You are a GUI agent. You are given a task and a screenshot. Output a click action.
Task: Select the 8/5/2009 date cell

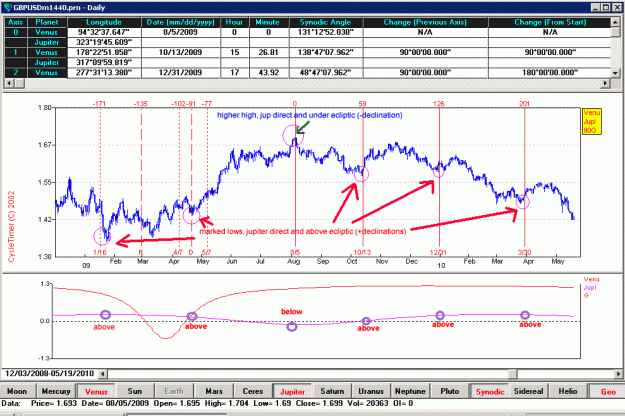[x=181, y=32]
